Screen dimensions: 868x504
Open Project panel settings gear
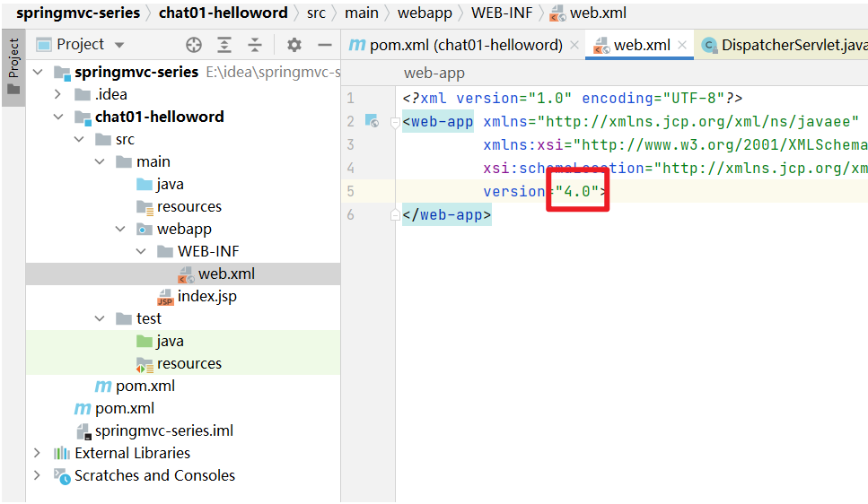294,45
